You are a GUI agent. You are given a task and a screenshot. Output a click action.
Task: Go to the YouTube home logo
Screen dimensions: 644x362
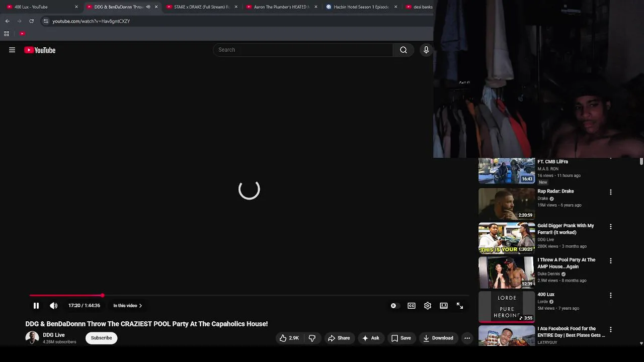pos(40,50)
